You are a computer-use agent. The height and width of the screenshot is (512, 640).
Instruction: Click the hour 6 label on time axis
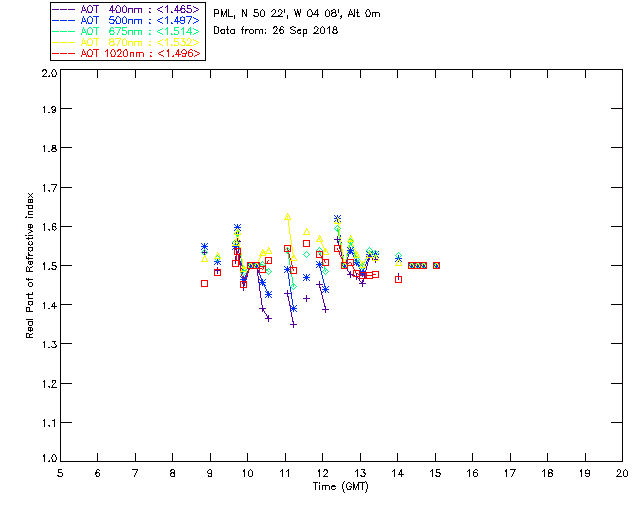tap(98, 473)
